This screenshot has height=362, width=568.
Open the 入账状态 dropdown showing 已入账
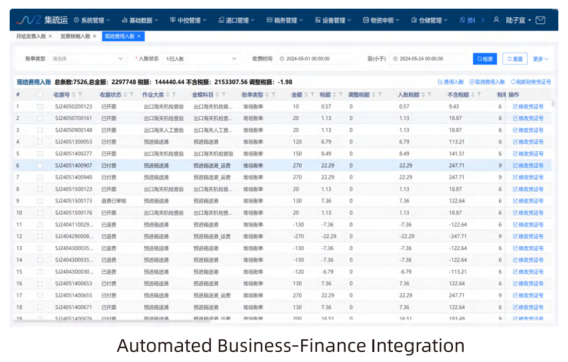201,59
